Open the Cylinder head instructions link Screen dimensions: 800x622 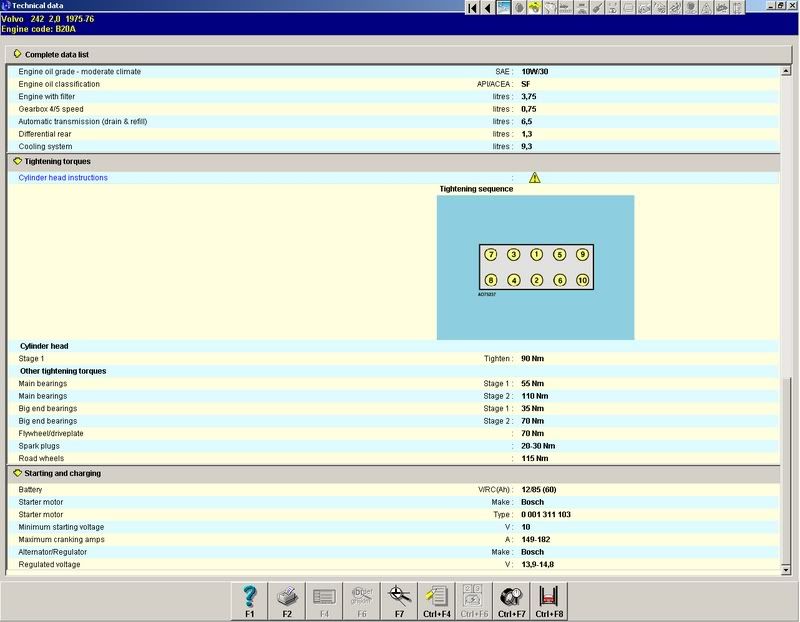pos(63,178)
